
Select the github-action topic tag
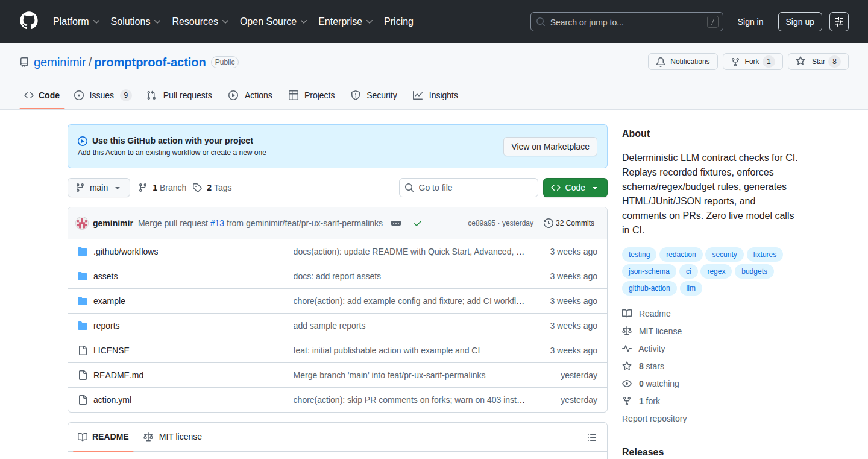coord(649,288)
